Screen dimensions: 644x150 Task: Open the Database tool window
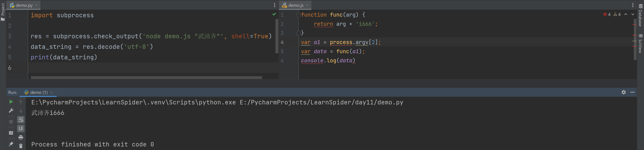[x=640, y=15]
